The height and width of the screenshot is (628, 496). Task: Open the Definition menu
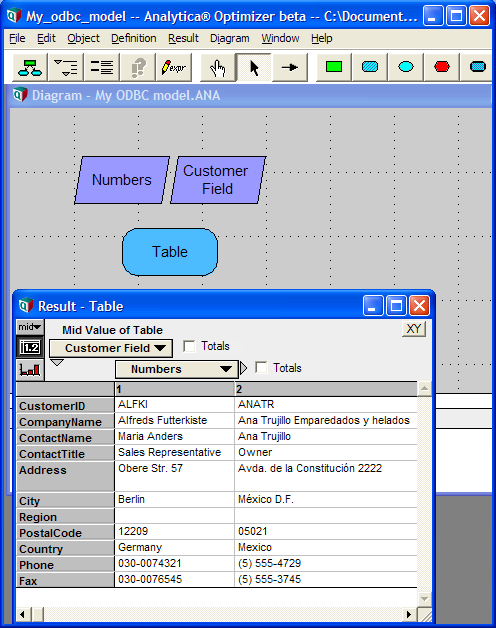point(134,38)
